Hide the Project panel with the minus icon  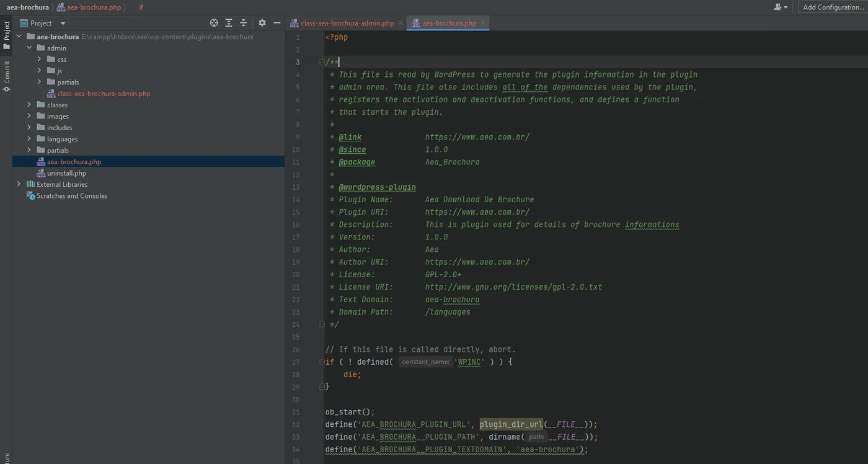[x=277, y=23]
